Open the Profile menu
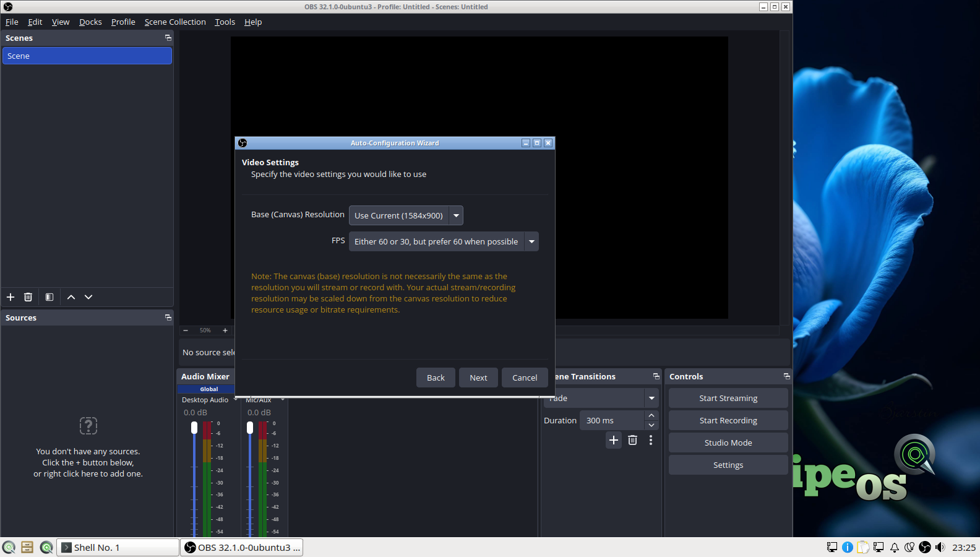The image size is (980, 557). [123, 22]
